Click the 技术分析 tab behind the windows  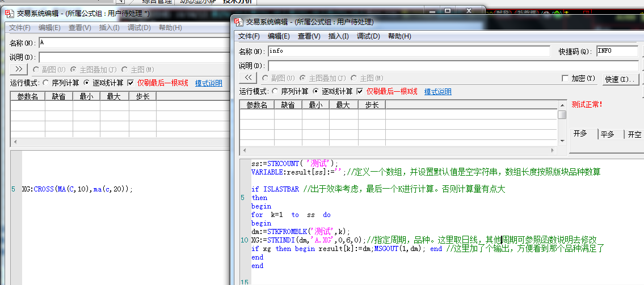pos(237,2)
